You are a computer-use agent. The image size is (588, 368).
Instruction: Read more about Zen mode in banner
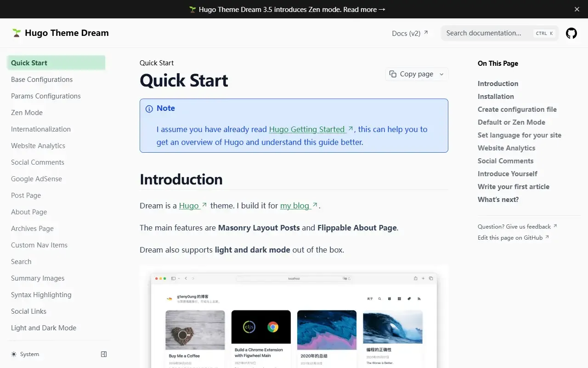[x=364, y=9]
